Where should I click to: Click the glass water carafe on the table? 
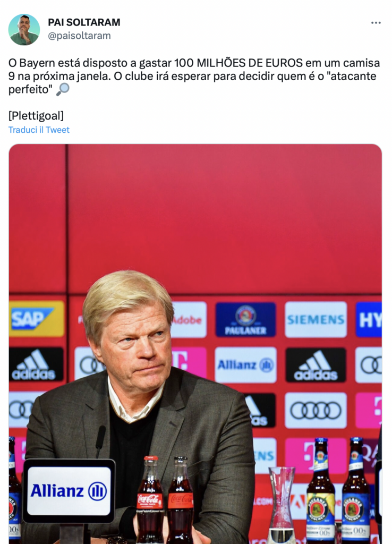tap(282, 505)
